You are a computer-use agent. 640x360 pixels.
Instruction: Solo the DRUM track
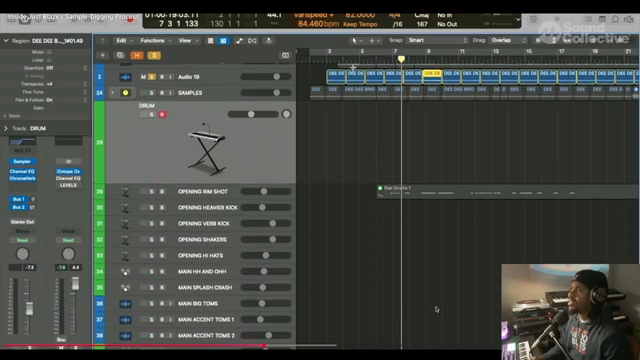coord(152,115)
